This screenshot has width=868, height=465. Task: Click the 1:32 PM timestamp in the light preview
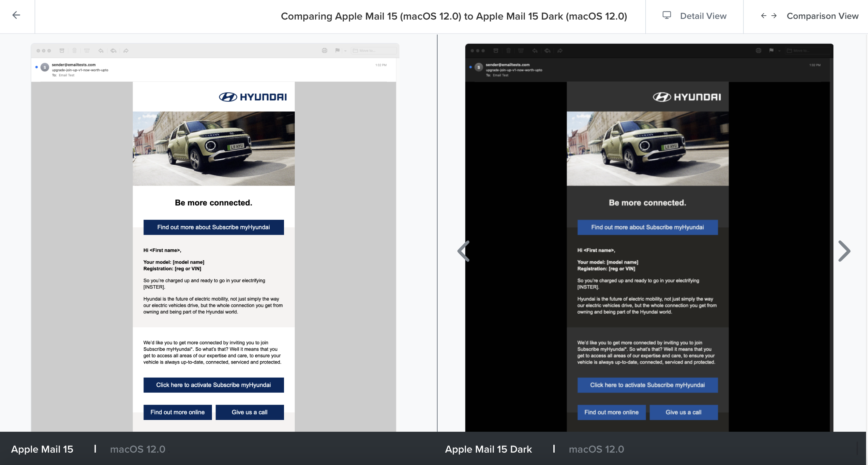(381, 65)
